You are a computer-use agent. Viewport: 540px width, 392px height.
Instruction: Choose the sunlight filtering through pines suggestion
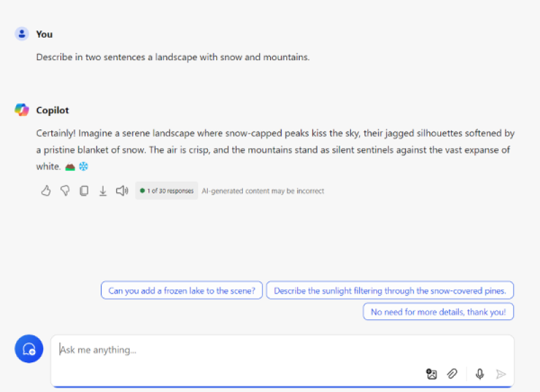(x=390, y=291)
